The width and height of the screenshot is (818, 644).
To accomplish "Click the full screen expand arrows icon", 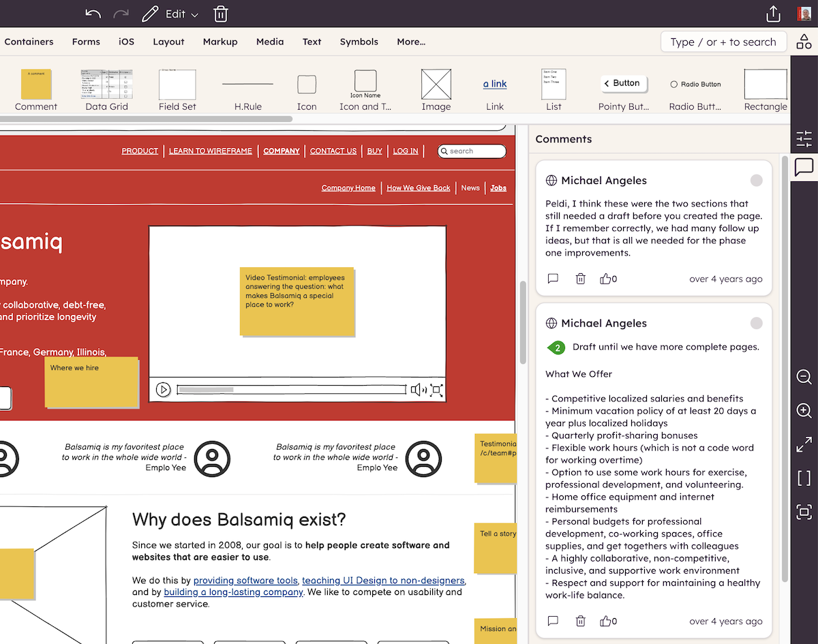I will pyautogui.click(x=804, y=445).
